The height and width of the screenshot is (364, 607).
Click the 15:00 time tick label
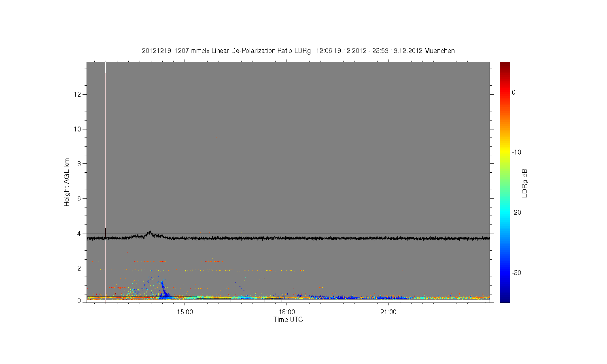click(x=185, y=312)
